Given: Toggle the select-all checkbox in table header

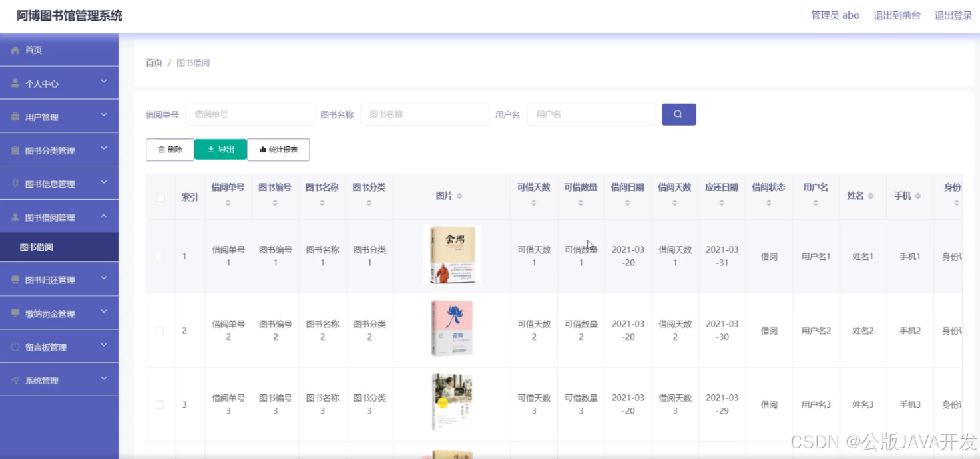Looking at the screenshot, I should [160, 198].
